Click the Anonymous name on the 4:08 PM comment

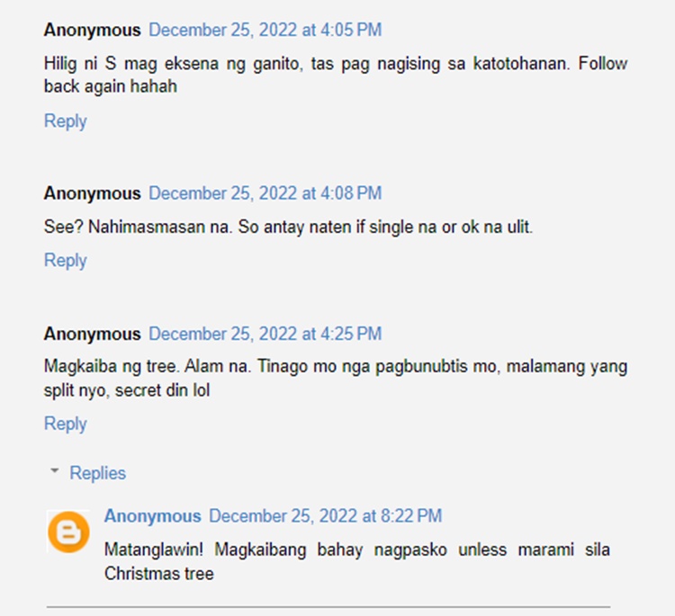[92, 193]
